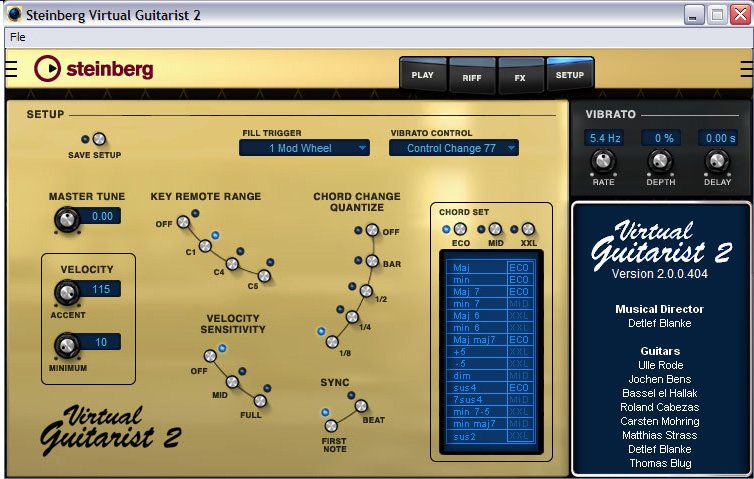Viewport: 754px width, 479px height.
Task: Set Key Remote Range to C1
Action: [x=205, y=246]
